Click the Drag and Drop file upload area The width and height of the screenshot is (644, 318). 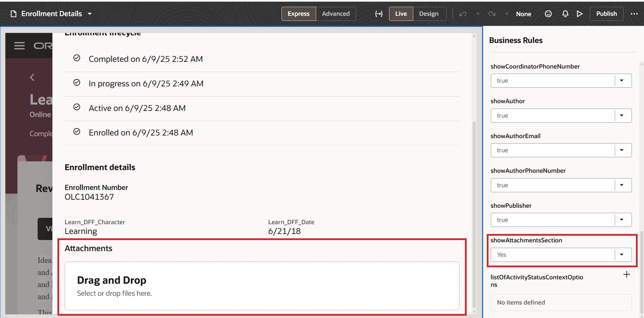[262, 286]
